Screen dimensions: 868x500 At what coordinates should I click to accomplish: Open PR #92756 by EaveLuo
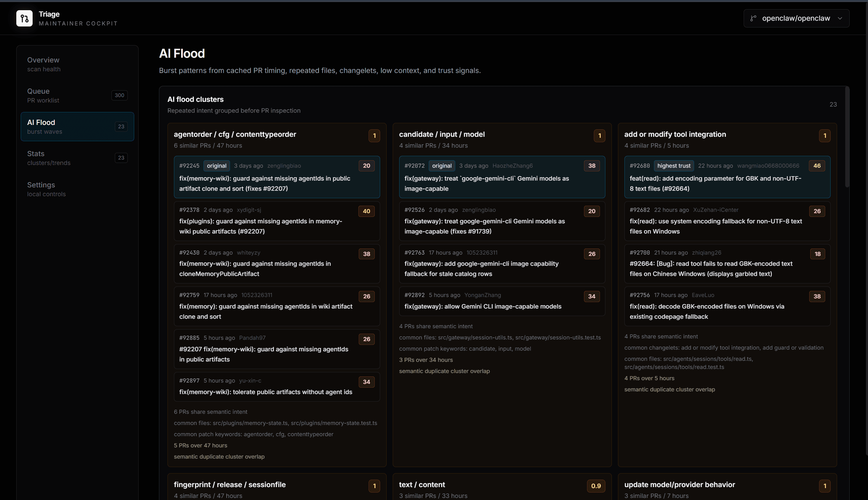pyautogui.click(x=727, y=306)
